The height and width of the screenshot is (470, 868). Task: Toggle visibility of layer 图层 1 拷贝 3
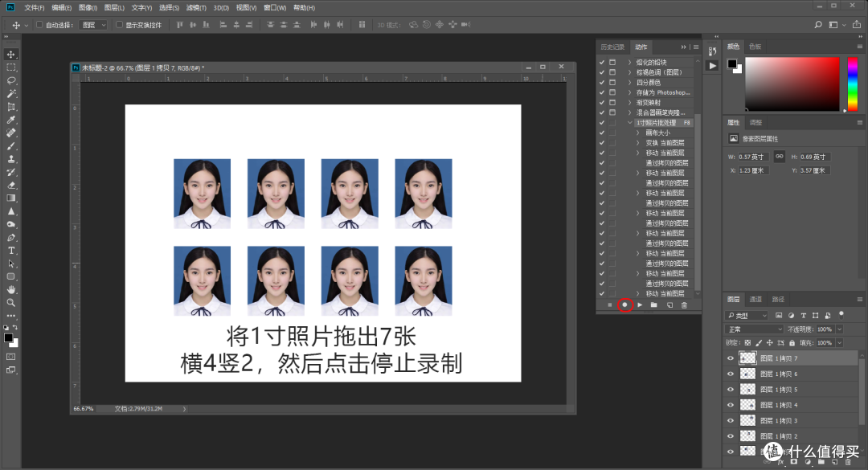[x=730, y=419]
